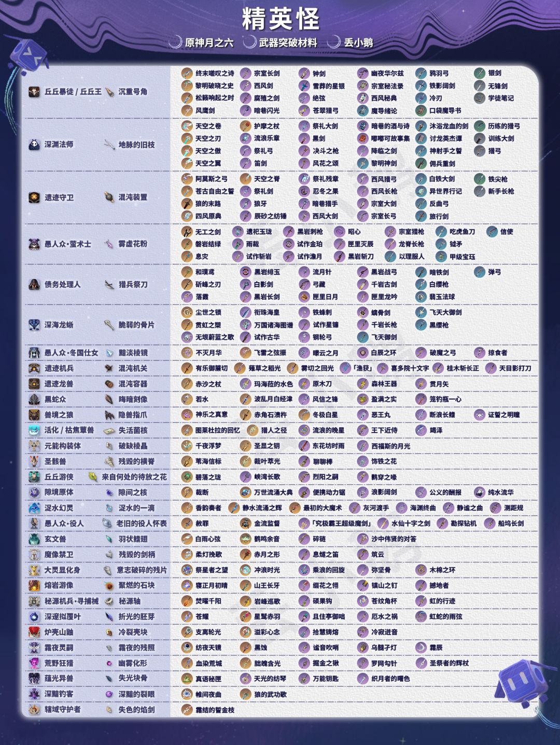Click the 兽境之狼 enemy icon
The width and height of the screenshot is (560, 745).
point(34,415)
